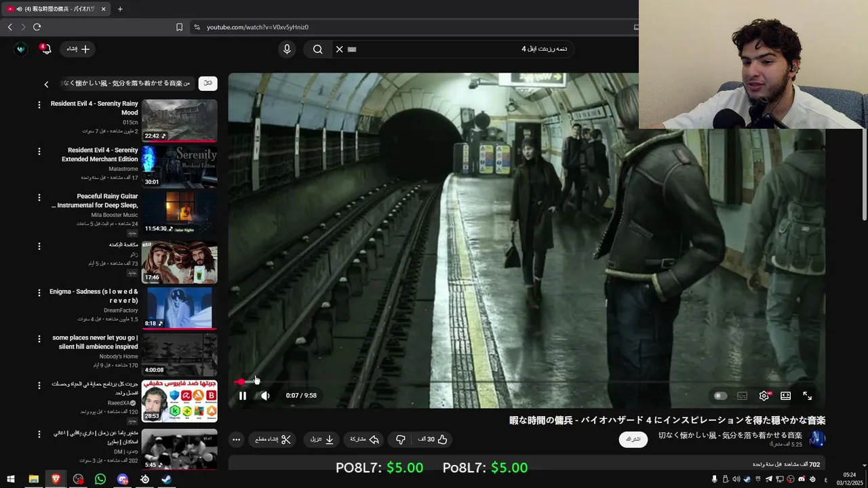Click the youtube.com address bar URL
Image resolution: width=868 pixels, height=488 pixels.
pyautogui.click(x=258, y=27)
